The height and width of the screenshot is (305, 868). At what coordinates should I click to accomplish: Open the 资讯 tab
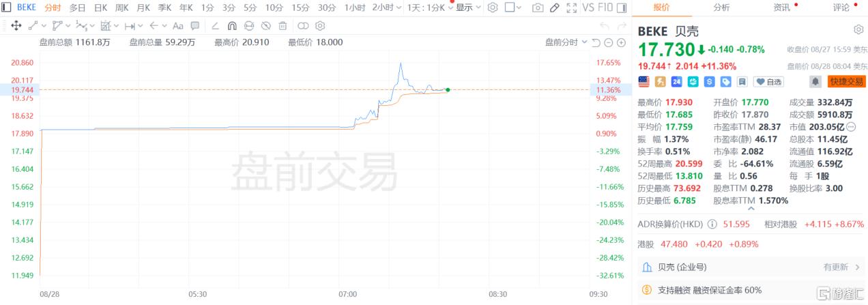(782, 8)
